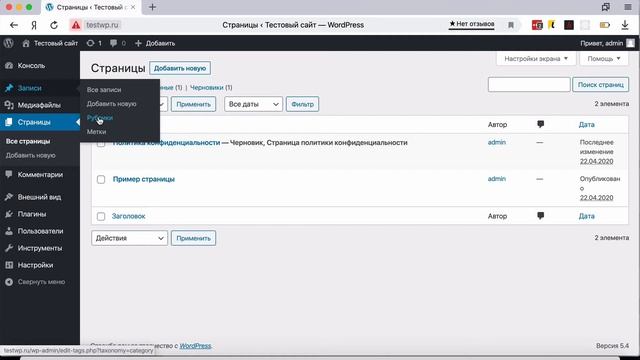The image size is (640, 360).
Task: Sort by Дата in table footer
Action: tap(587, 216)
